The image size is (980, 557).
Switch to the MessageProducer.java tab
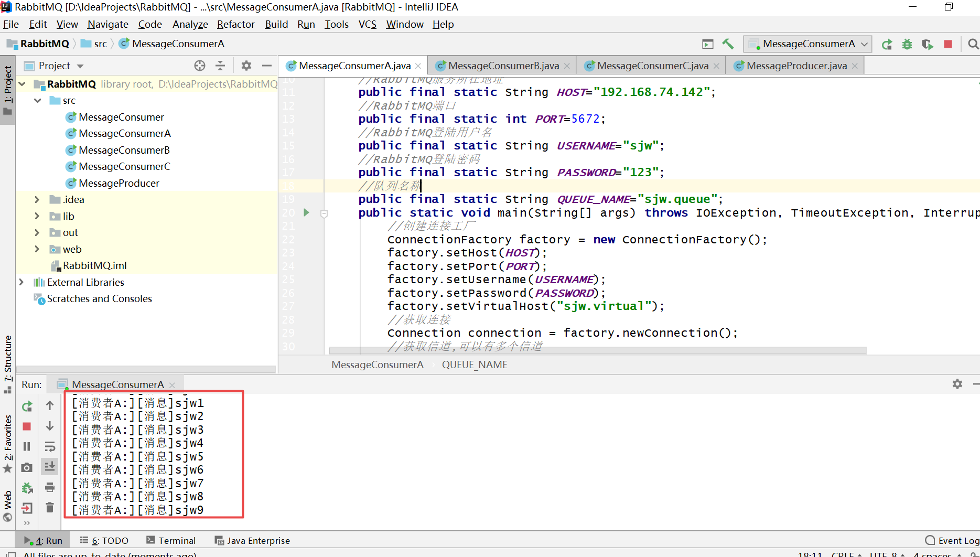tap(795, 66)
